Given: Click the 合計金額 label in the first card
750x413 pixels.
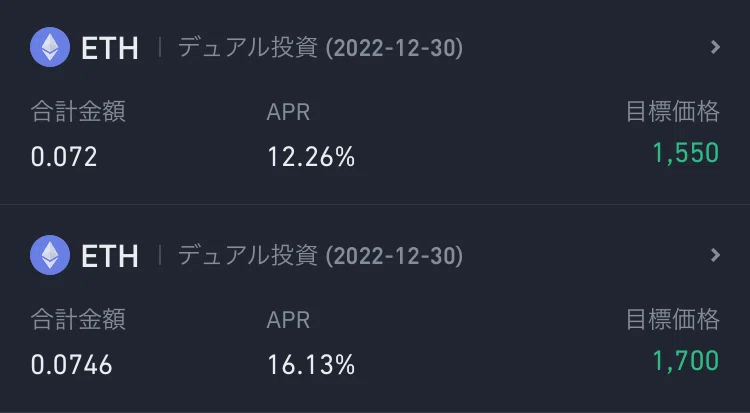Looking at the screenshot, I should (78, 111).
